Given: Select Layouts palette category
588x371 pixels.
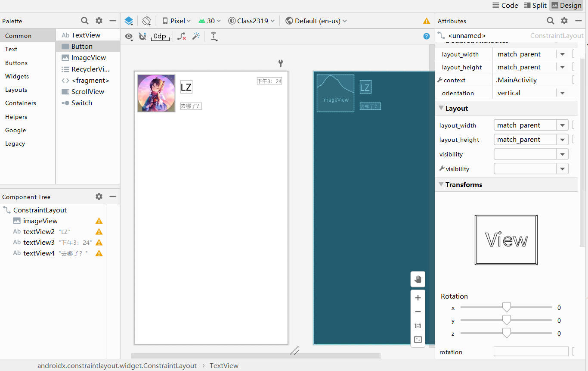Looking at the screenshot, I should [28, 90].
